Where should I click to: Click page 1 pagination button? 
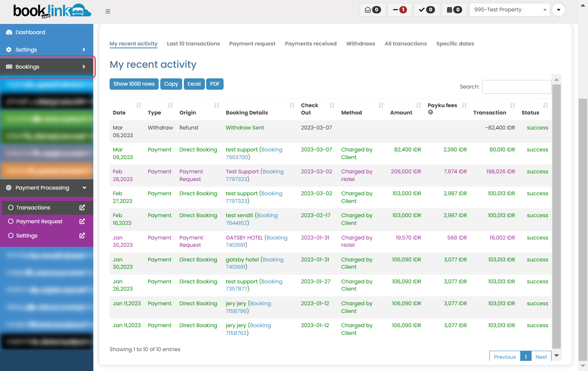pyautogui.click(x=526, y=357)
